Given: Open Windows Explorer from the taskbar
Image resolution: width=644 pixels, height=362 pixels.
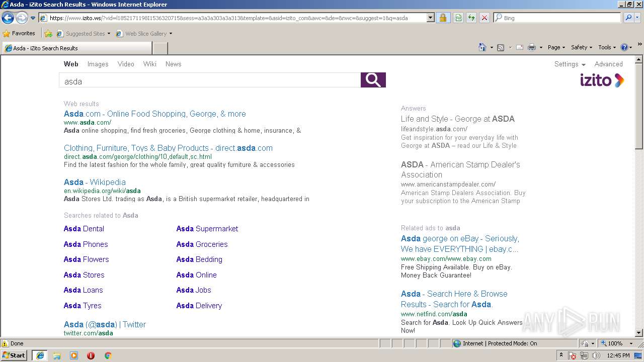Looking at the screenshot, I should [57, 355].
